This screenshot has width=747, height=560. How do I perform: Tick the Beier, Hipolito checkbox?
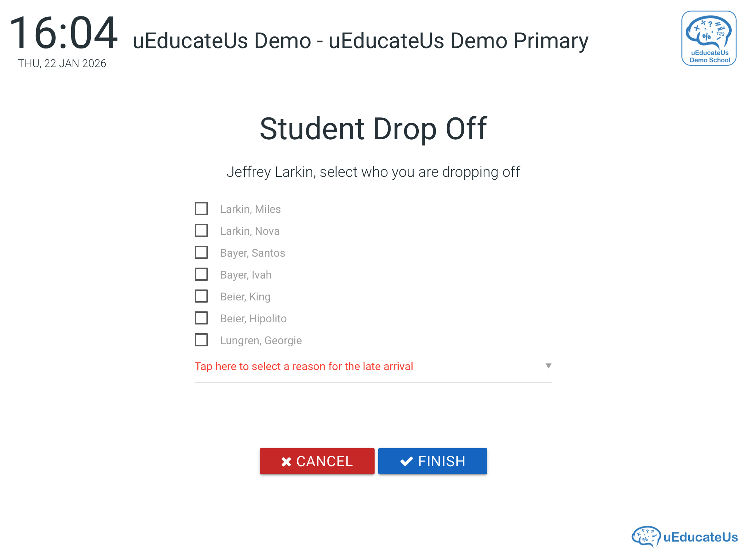[x=201, y=318]
